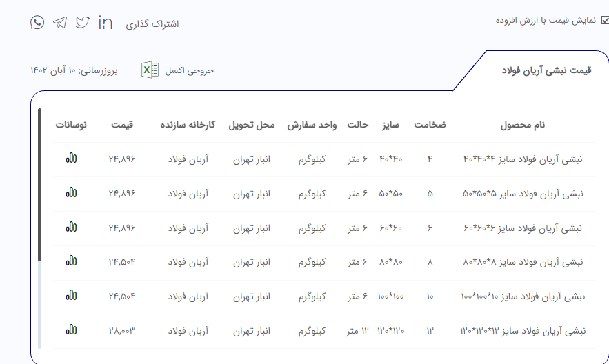The image size is (609, 364).
Task: Share the page via Telegram icon
Action: 60,23
